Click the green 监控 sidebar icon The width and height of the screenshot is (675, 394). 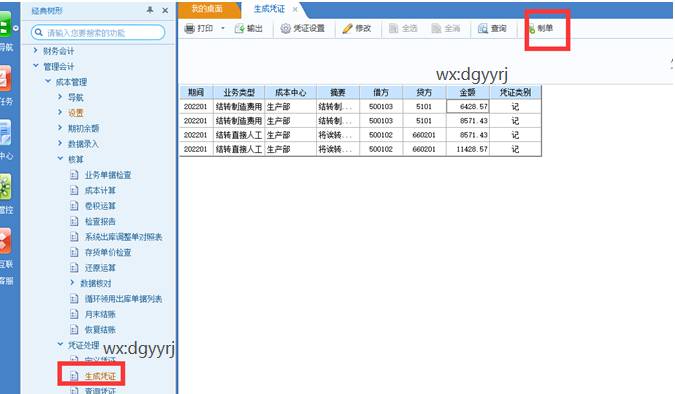click(x=6, y=187)
